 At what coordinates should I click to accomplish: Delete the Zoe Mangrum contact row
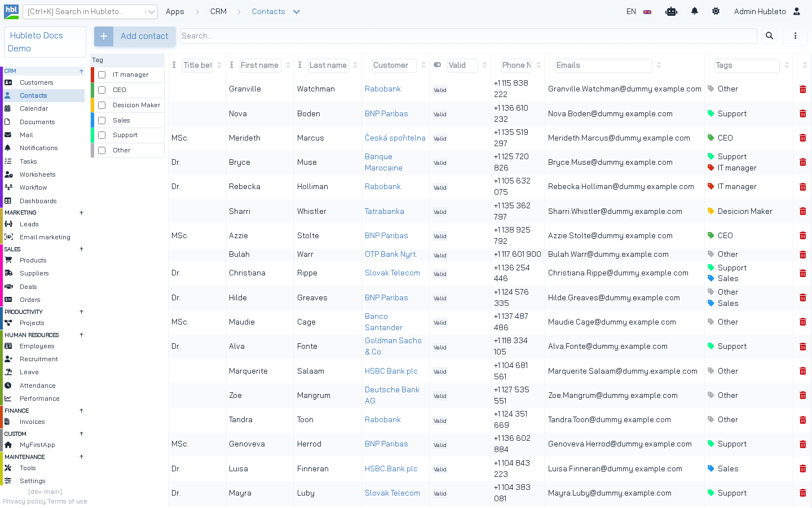(803, 396)
